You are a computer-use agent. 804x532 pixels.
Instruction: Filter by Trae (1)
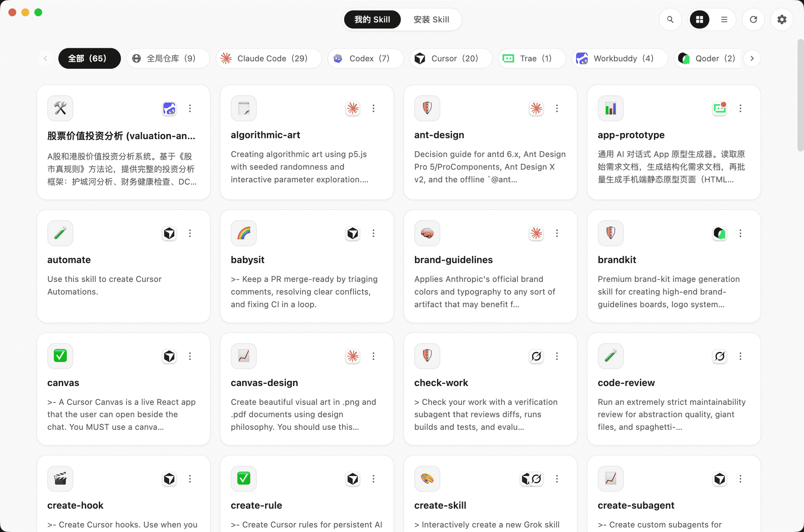(x=532, y=58)
